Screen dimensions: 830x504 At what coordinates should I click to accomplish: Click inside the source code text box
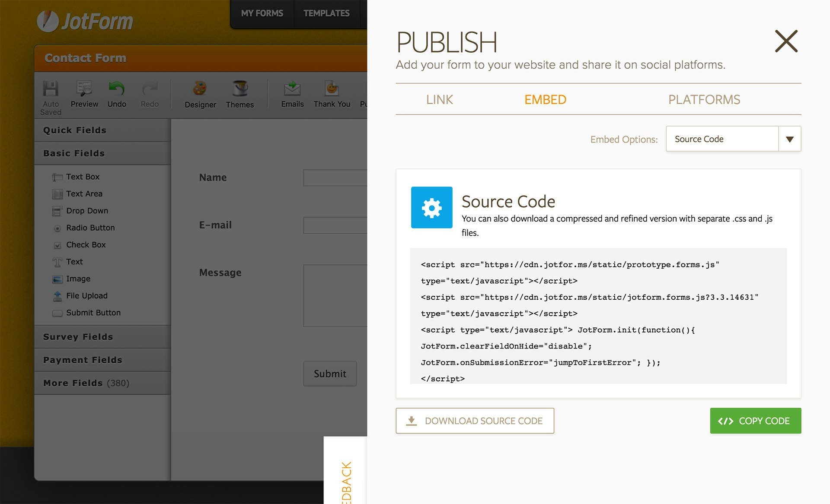[598, 316]
